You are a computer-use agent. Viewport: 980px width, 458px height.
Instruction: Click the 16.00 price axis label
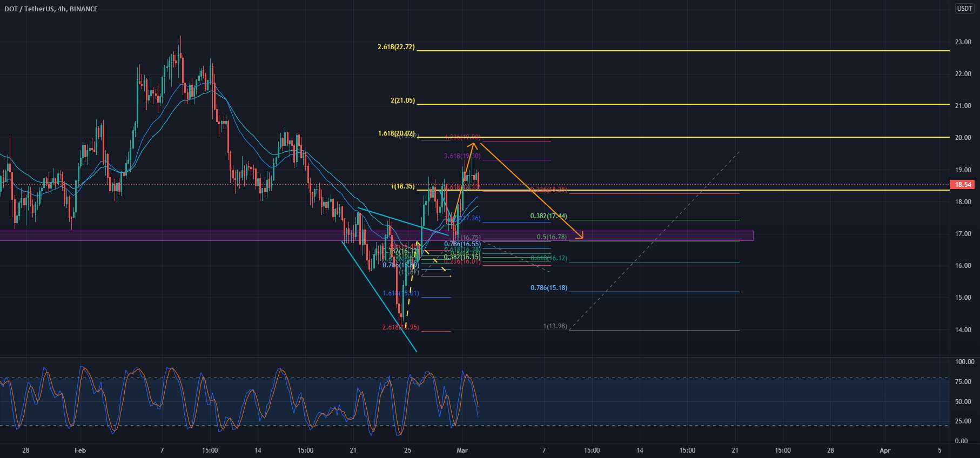tap(963, 266)
